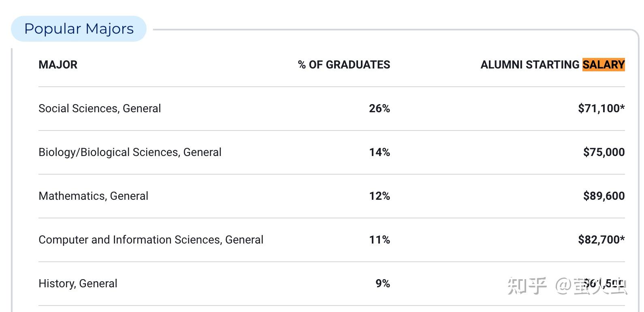The height and width of the screenshot is (312, 644).
Task: Select Computer and Information Sciences, General
Action: 151,240
